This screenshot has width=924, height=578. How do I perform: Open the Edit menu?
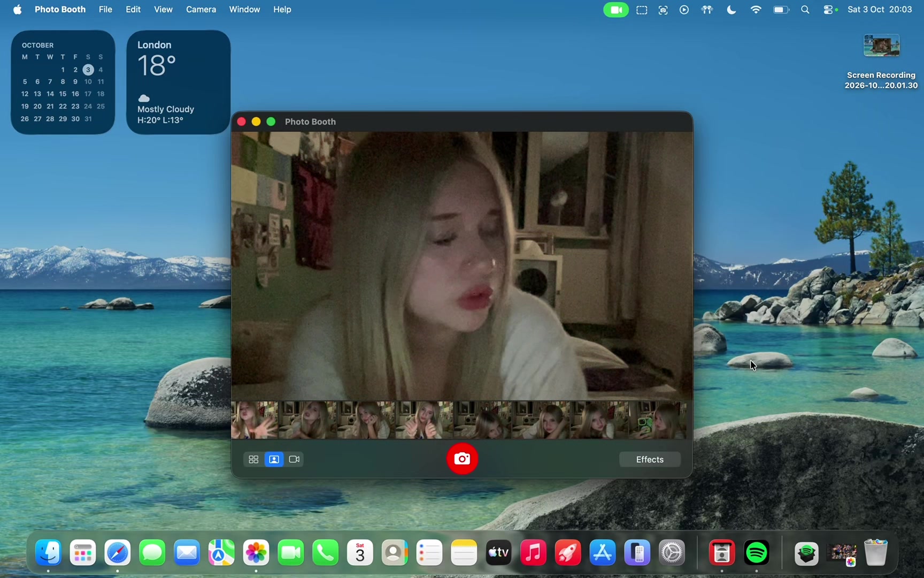[133, 9]
